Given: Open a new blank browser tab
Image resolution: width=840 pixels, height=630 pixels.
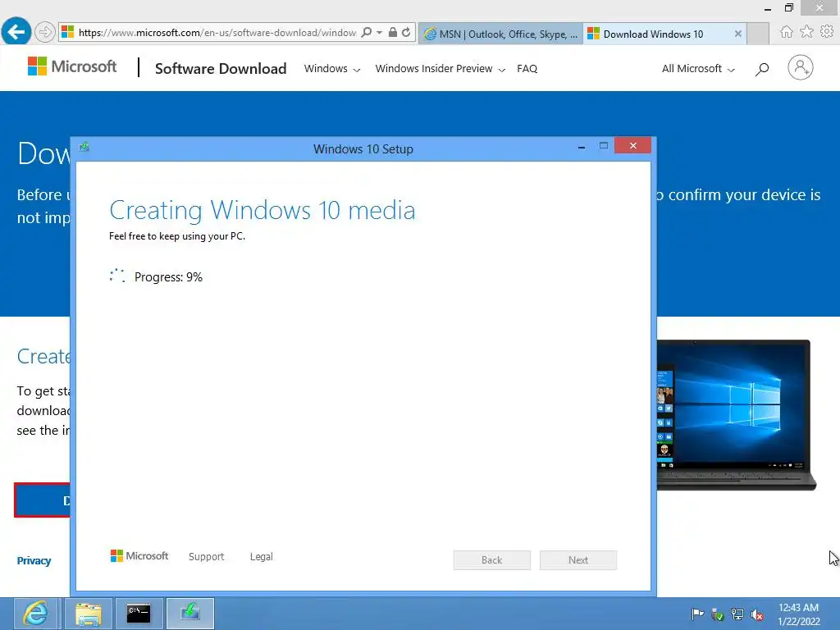Looking at the screenshot, I should 758,34.
